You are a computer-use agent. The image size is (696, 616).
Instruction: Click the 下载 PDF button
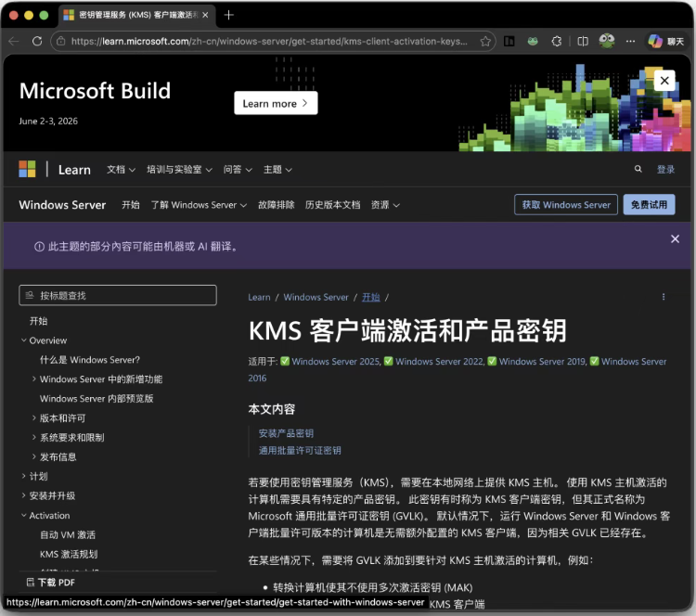[51, 583]
